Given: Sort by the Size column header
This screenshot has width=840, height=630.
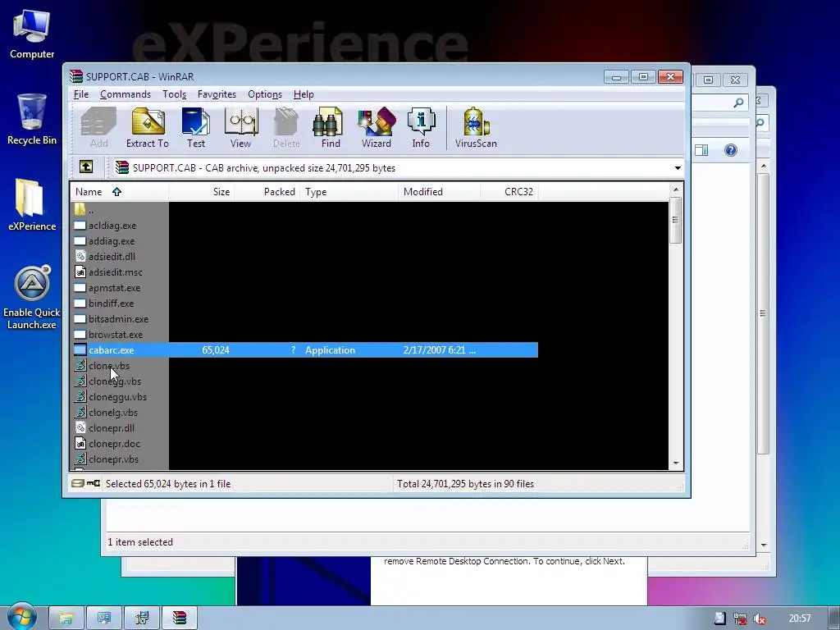Looking at the screenshot, I should tap(202, 192).
